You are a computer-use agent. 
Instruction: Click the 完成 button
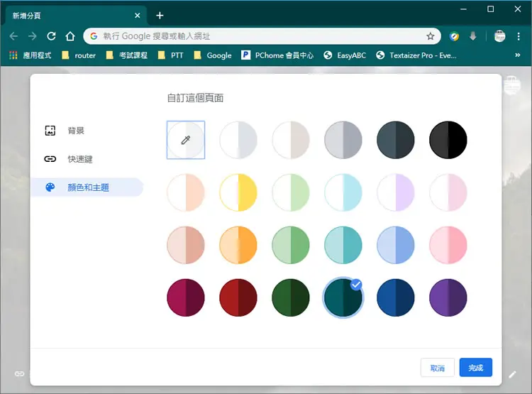pyautogui.click(x=476, y=368)
